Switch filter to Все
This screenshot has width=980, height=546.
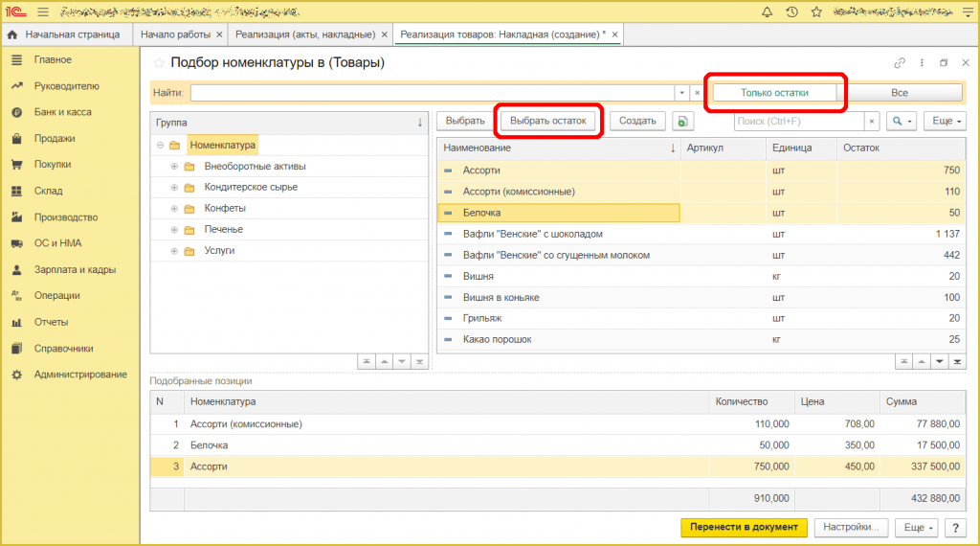point(899,93)
